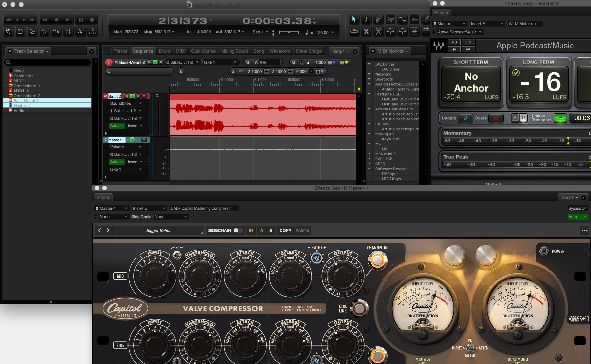591x364 pixels.
Task: Toggle Follow Transport in WLM Meter
Action: coord(560,118)
